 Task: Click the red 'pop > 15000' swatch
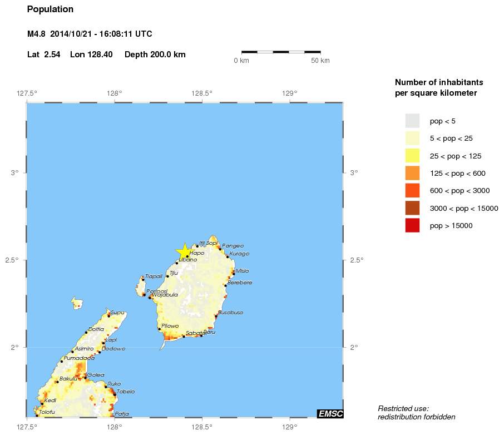(x=412, y=226)
